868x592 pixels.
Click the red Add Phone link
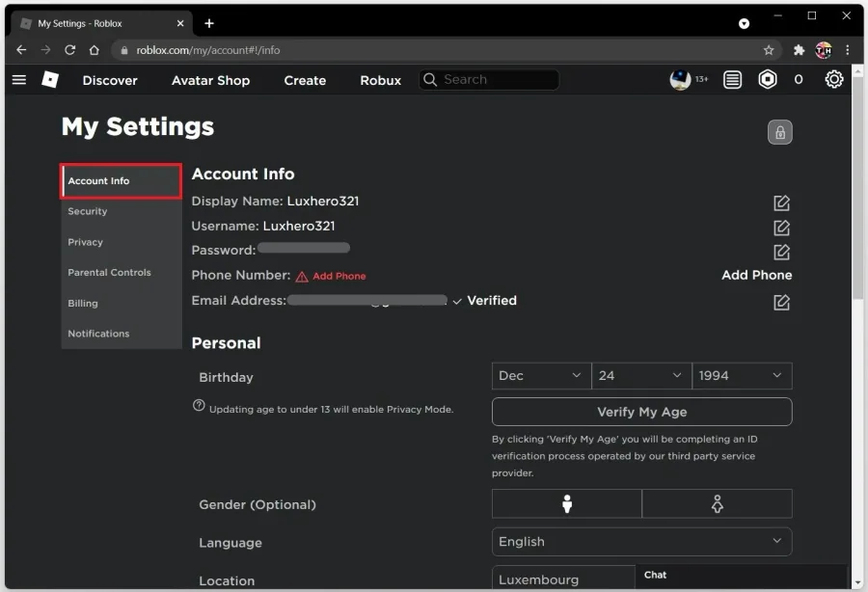tap(339, 276)
